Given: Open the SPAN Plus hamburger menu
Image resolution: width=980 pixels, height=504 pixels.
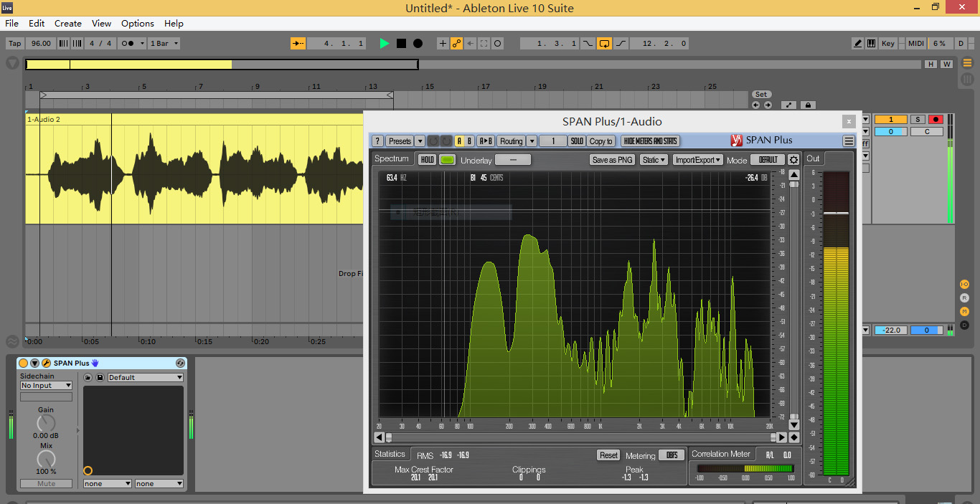Looking at the screenshot, I should (x=849, y=141).
